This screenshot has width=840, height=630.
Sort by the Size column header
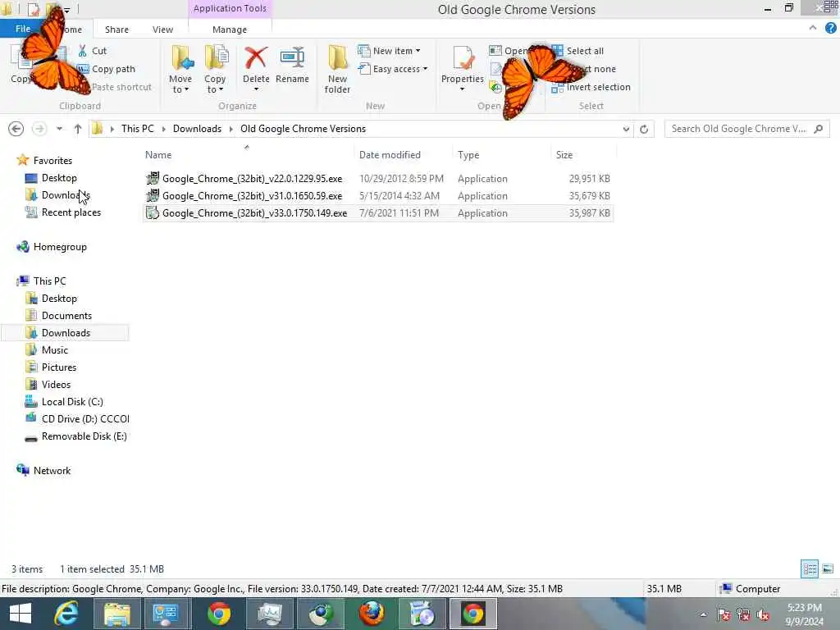(x=564, y=155)
